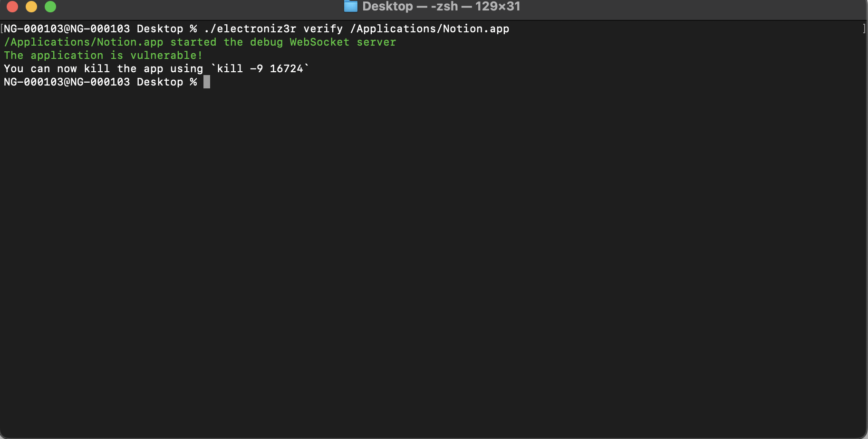The image size is (868, 439).
Task: Click the blue Desktop folder icon in title bar
Action: [x=350, y=6]
